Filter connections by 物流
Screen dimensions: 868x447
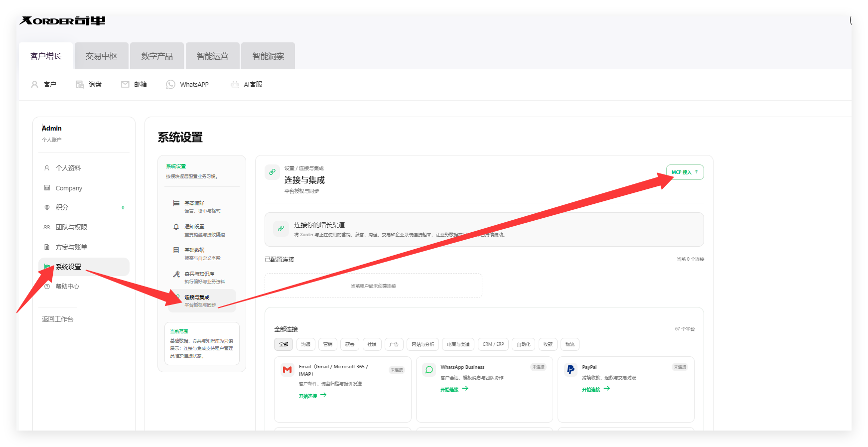(x=570, y=344)
